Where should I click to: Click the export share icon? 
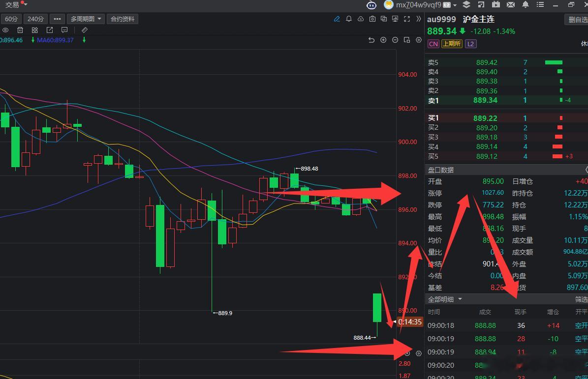click(x=50, y=30)
